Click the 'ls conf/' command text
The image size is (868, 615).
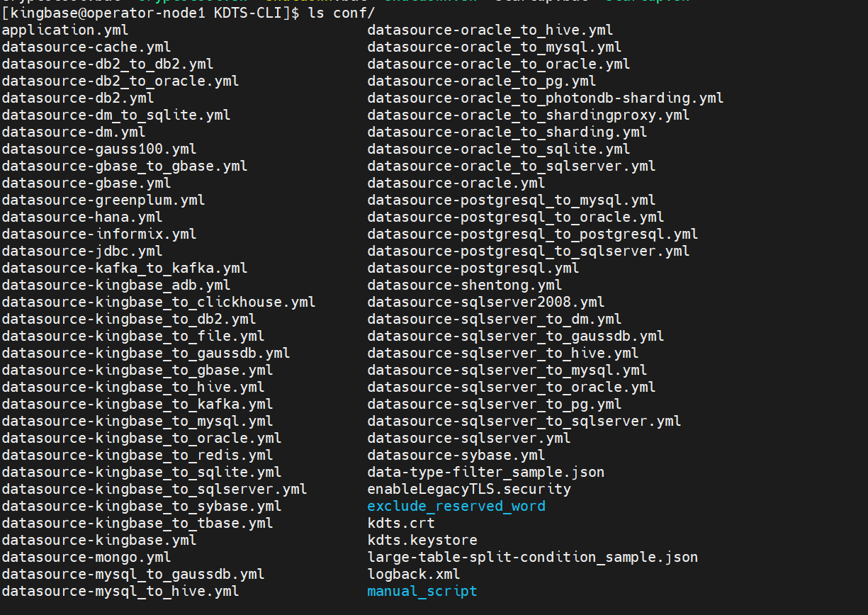[342, 13]
